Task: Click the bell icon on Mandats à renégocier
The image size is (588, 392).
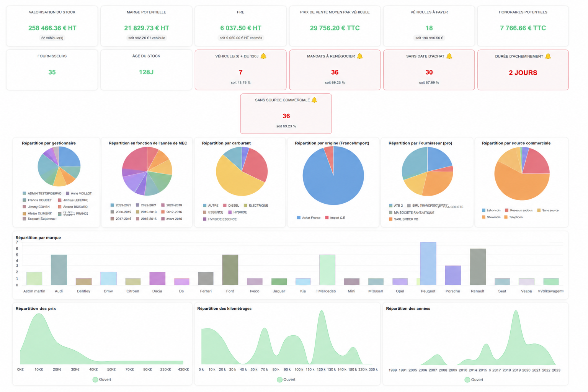Action: 359,56
